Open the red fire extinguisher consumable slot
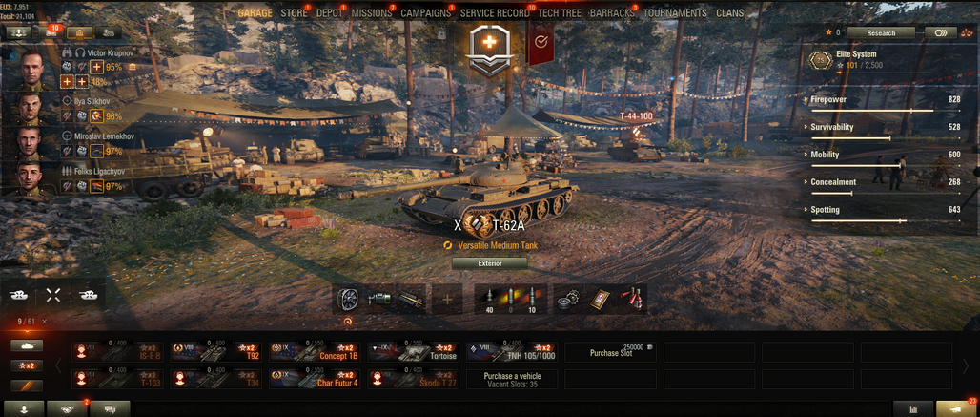Image resolution: width=980 pixels, height=417 pixels. click(633, 299)
